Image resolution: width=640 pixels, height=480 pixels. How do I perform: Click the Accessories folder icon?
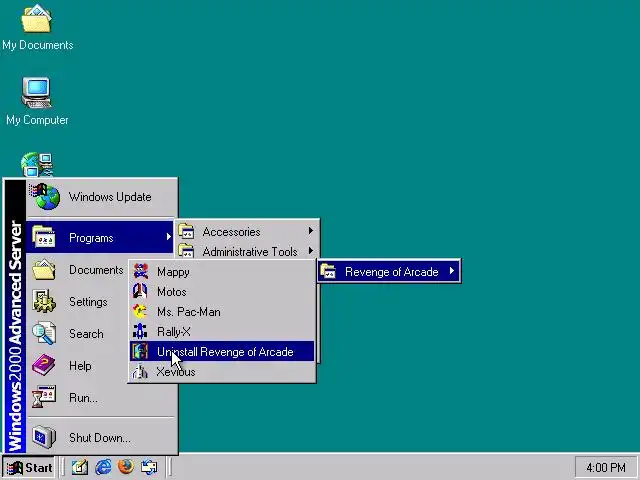point(187,231)
